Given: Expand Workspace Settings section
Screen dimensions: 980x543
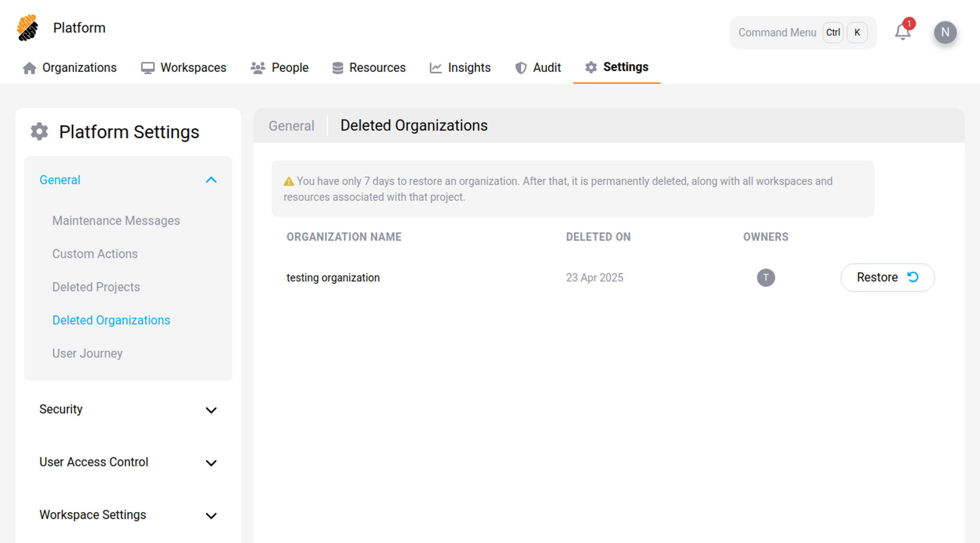Looking at the screenshot, I should (211, 516).
